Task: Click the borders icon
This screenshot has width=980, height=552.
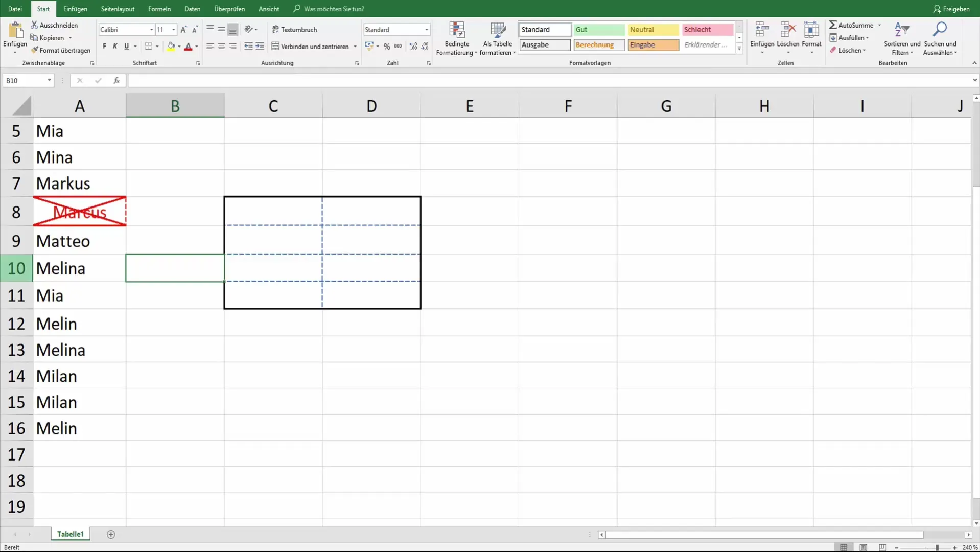Action: [x=148, y=47]
